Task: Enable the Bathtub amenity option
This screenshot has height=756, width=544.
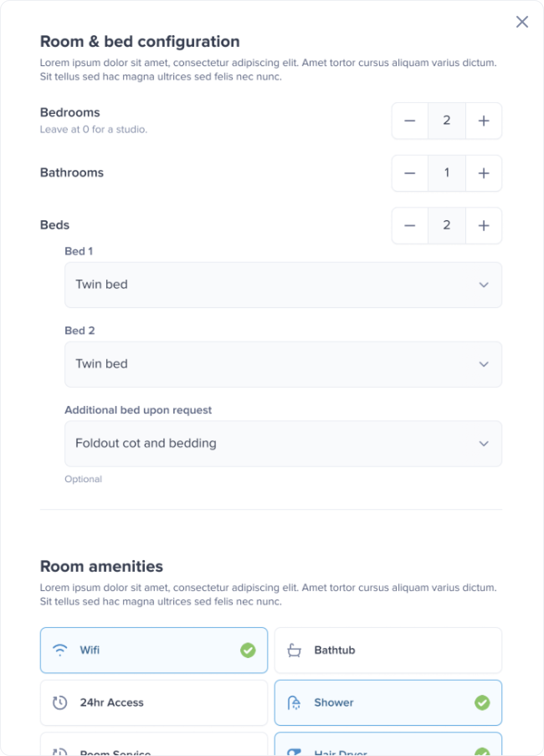Action: [388, 650]
